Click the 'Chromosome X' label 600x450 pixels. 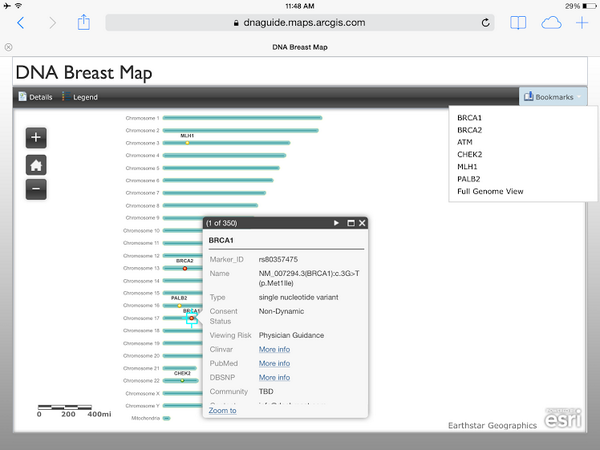click(142, 393)
